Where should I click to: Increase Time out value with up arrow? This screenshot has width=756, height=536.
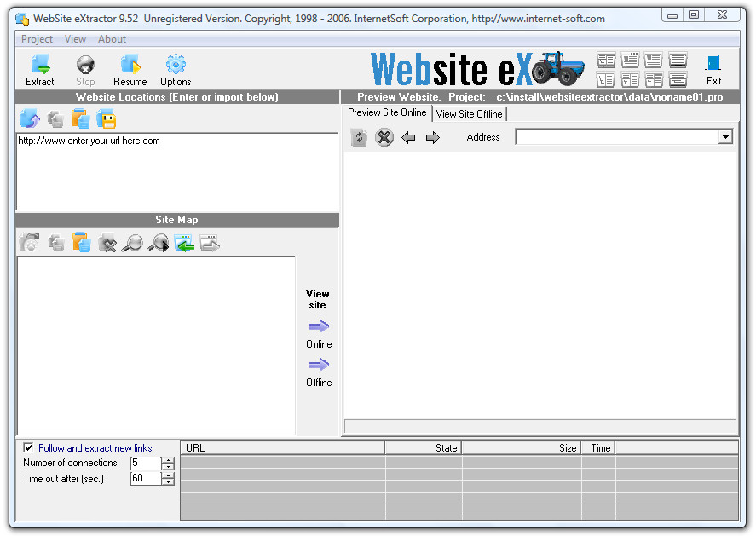click(x=168, y=475)
